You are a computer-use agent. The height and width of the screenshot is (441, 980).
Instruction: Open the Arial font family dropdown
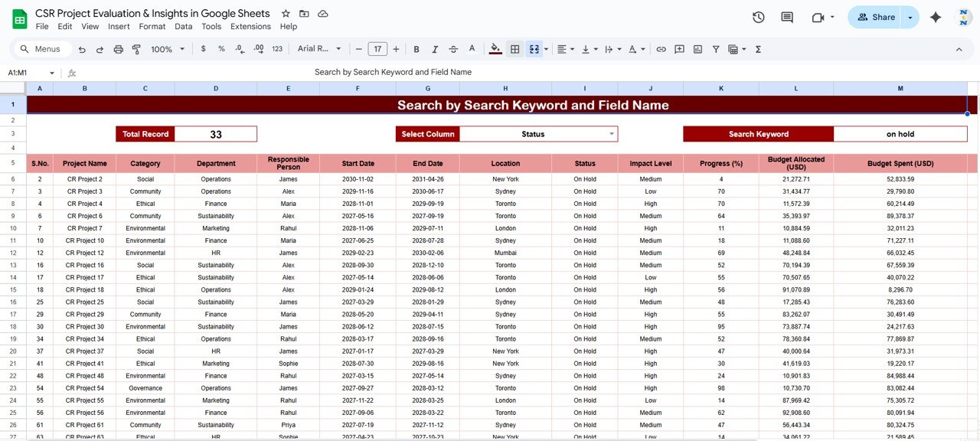318,49
